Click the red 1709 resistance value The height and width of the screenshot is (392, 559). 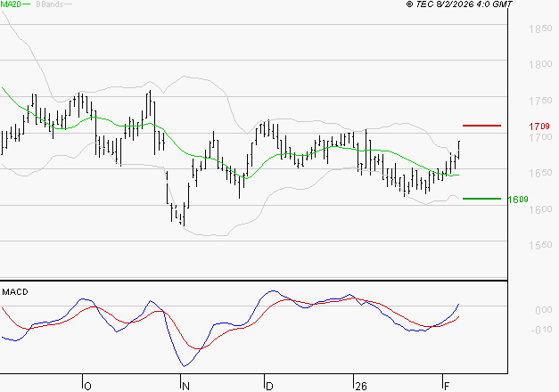coord(539,127)
